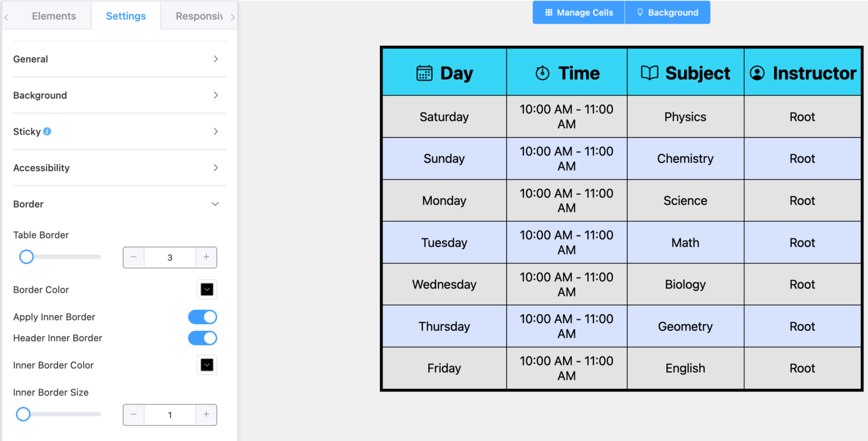The image size is (868, 441).
Task: Click the clock icon next to Time
Action: pyautogui.click(x=541, y=72)
